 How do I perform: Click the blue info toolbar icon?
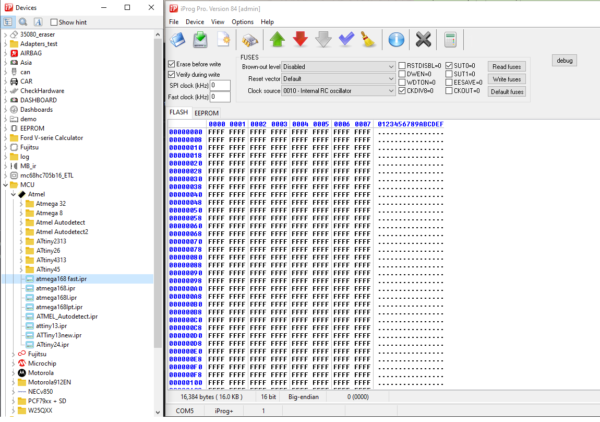[396, 39]
